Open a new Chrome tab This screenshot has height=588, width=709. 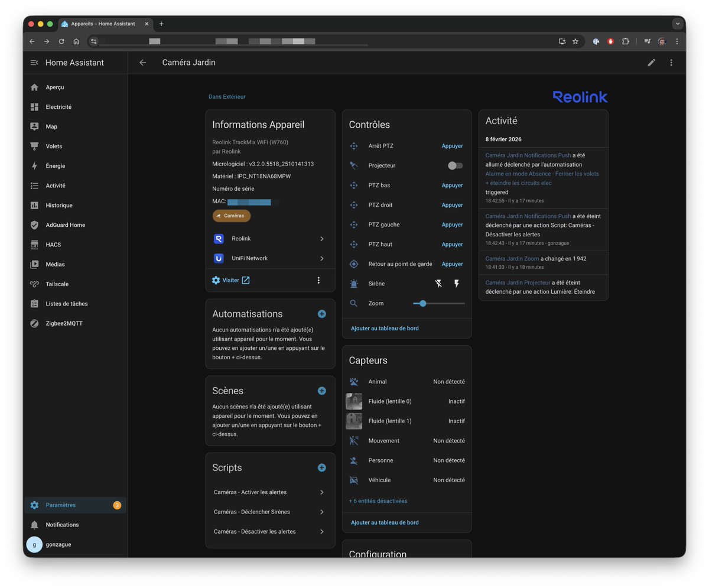coord(161,24)
